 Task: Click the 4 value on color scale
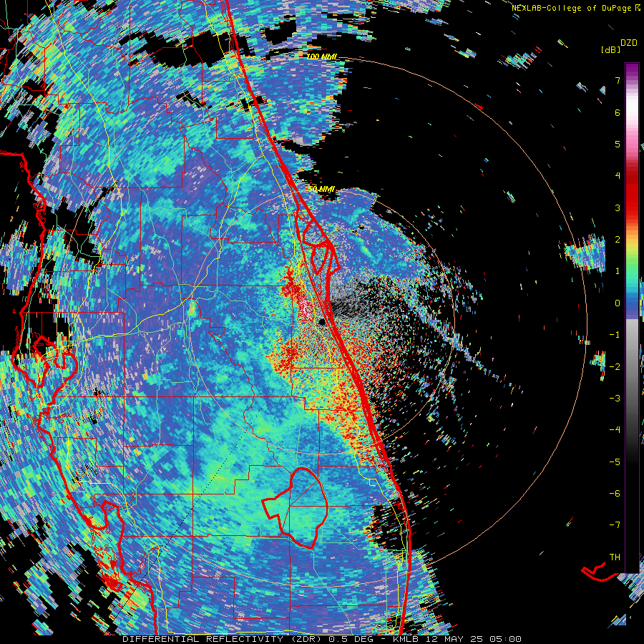pyautogui.click(x=618, y=176)
